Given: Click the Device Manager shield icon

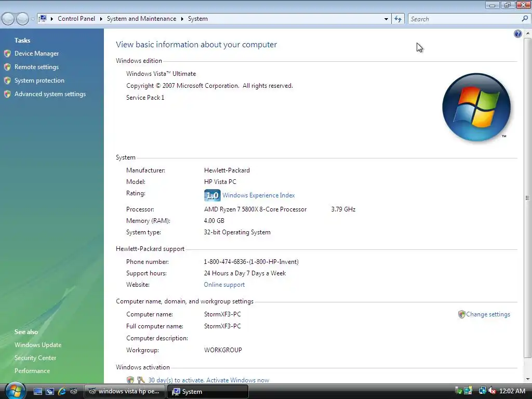Looking at the screenshot, I should [7, 54].
